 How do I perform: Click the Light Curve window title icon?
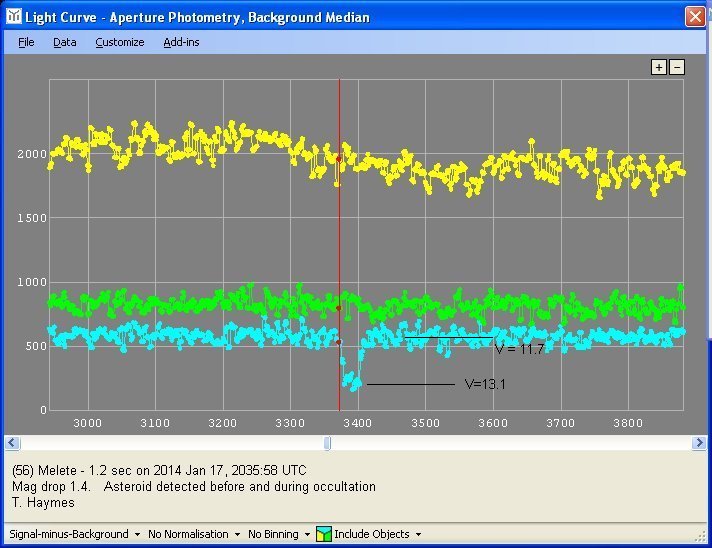pos(12,17)
